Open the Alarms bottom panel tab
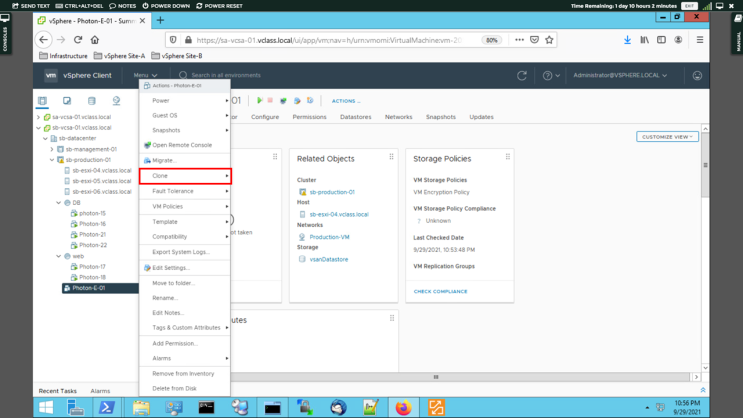This screenshot has height=418, width=743. click(x=100, y=391)
